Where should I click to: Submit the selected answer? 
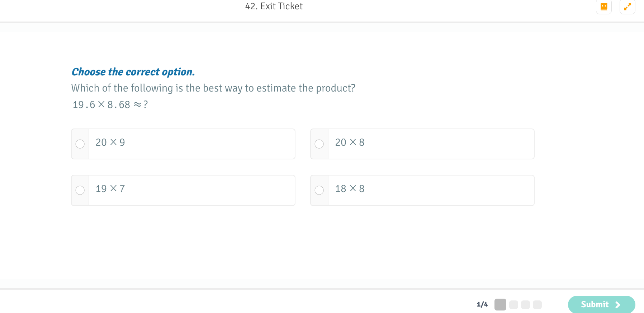click(x=595, y=304)
